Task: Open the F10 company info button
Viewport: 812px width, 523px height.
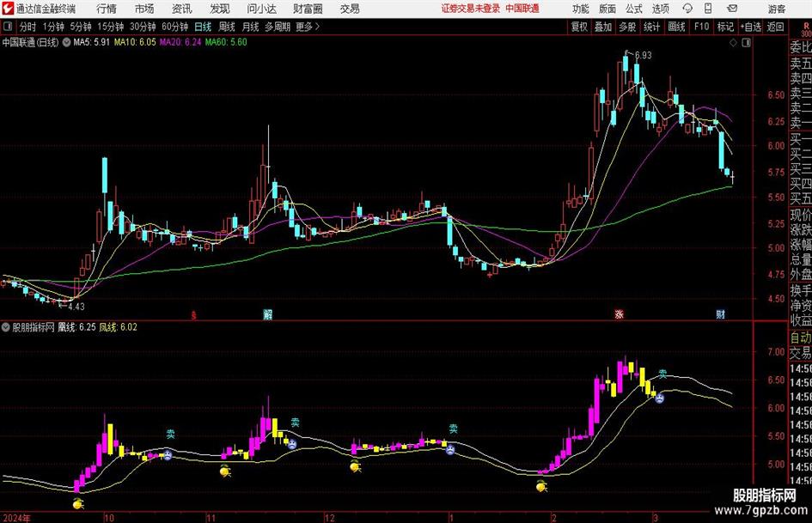Action: (702, 27)
